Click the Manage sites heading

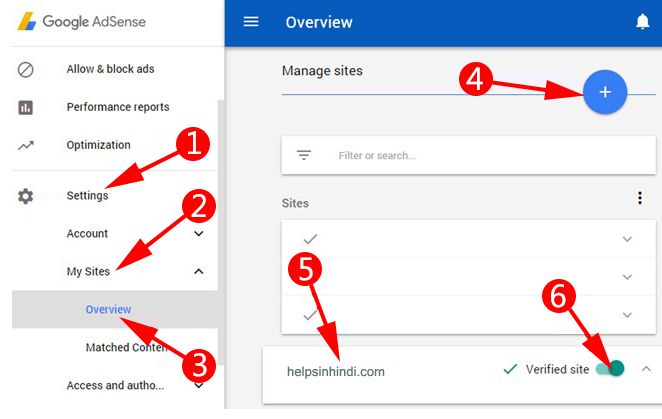[x=322, y=71]
